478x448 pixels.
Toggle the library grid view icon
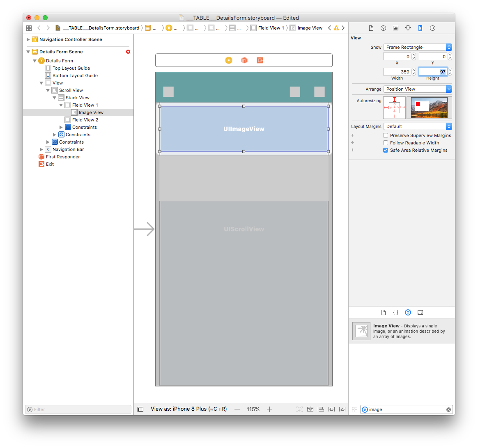354,409
